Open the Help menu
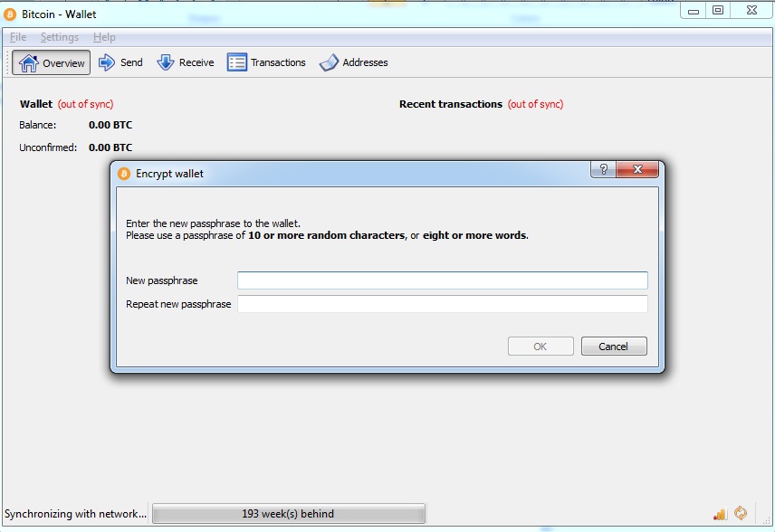The image size is (775, 532). tap(104, 37)
